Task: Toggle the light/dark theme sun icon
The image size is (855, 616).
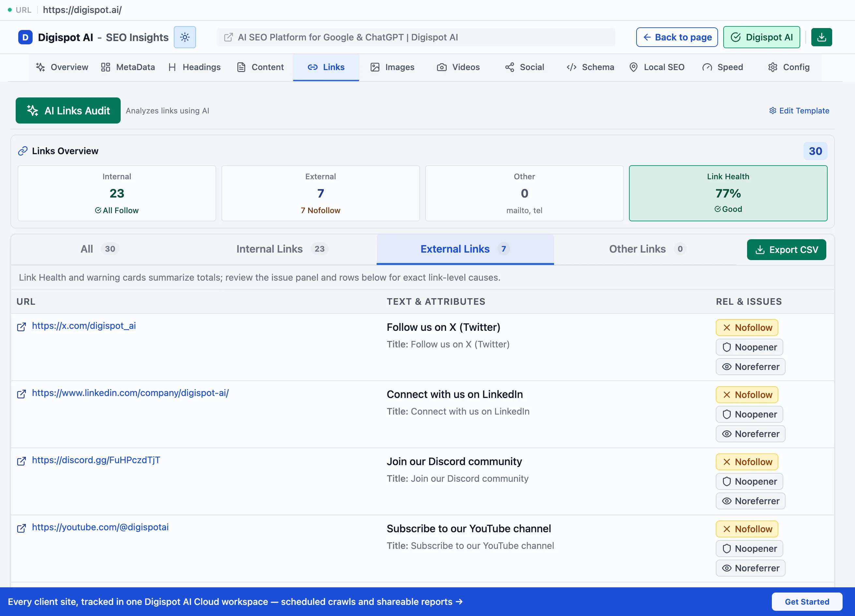Action: 185,37
